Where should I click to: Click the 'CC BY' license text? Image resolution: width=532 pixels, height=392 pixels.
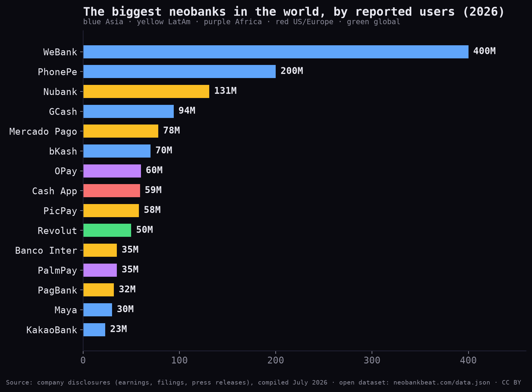[511, 382]
